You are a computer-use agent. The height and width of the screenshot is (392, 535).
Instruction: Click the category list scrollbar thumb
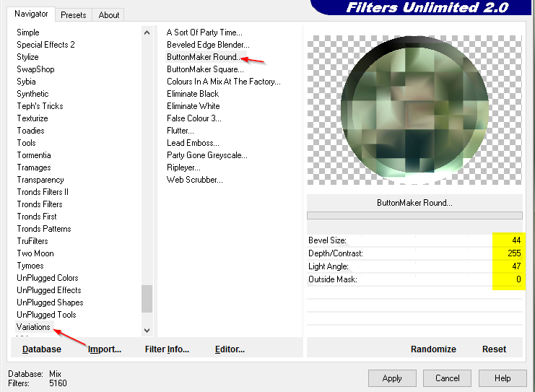coord(147,299)
